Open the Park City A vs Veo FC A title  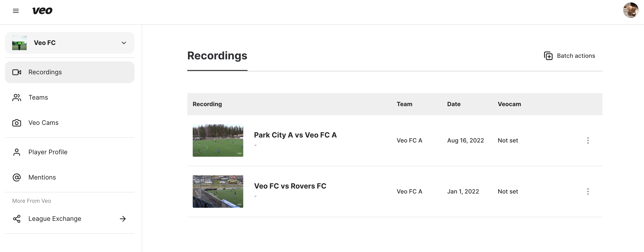pyautogui.click(x=295, y=135)
